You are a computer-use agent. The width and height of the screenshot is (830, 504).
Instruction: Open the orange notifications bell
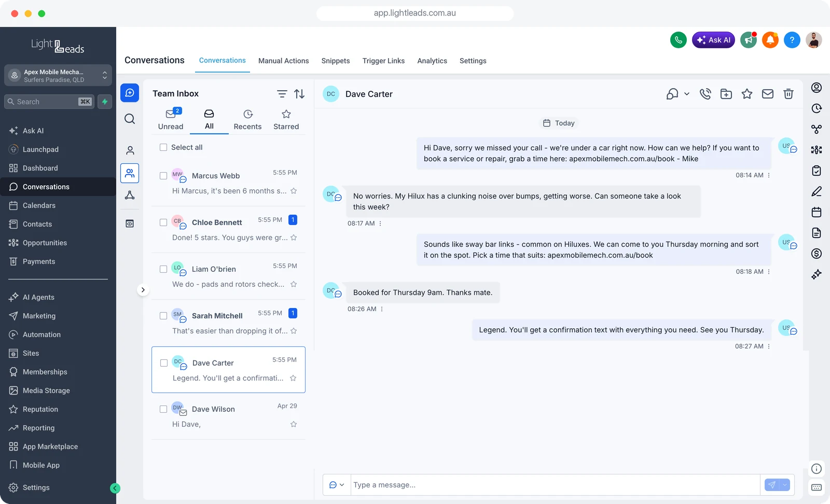coord(770,40)
